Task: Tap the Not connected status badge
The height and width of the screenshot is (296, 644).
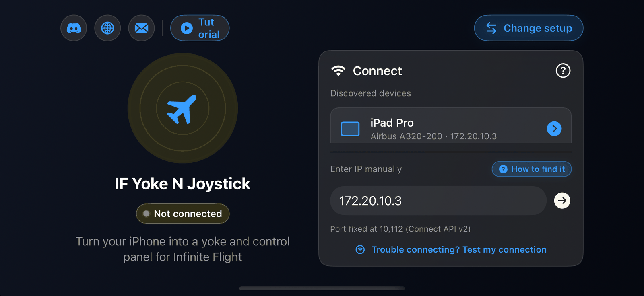Action: 183,214
